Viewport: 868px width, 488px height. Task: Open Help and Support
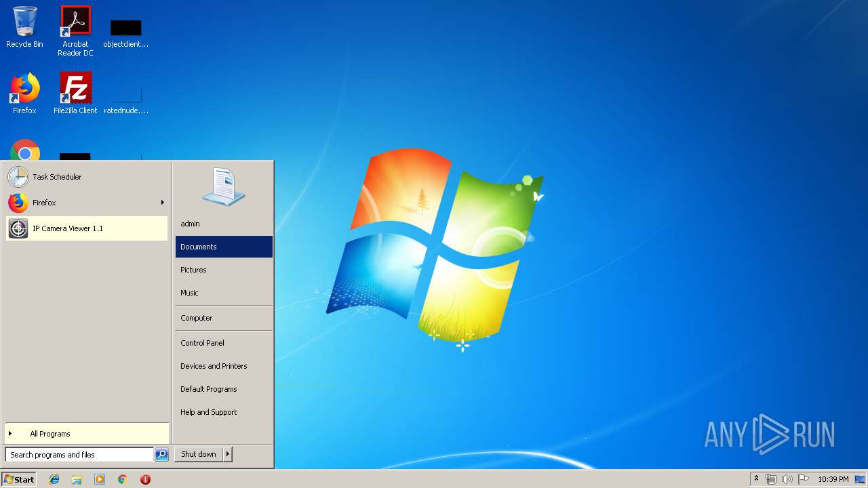click(224, 412)
